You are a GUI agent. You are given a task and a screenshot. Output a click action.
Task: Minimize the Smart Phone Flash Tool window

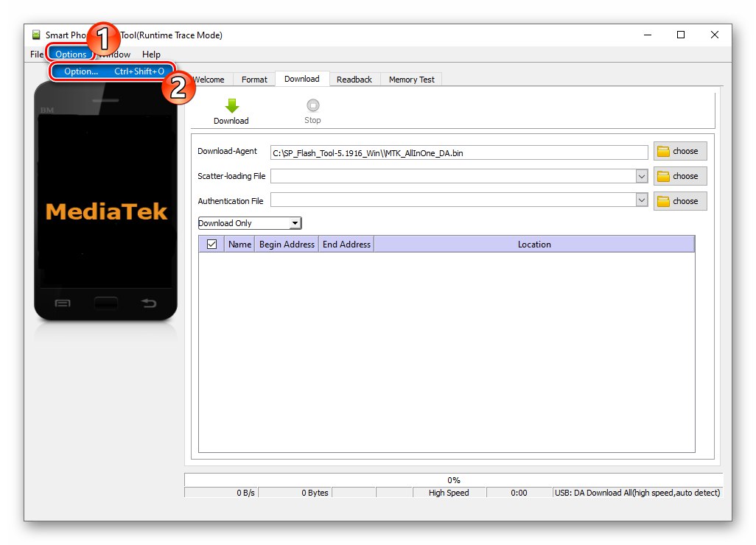[648, 35]
